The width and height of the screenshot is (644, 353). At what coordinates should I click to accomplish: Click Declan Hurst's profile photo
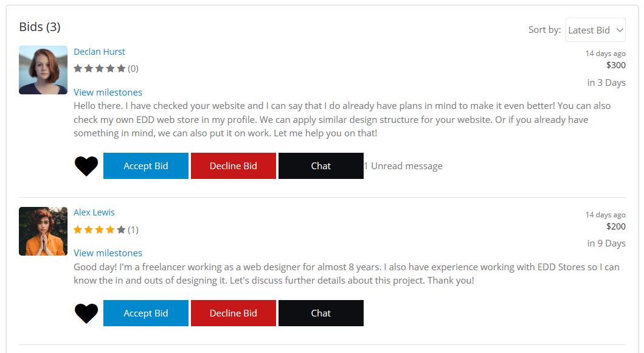click(x=43, y=70)
